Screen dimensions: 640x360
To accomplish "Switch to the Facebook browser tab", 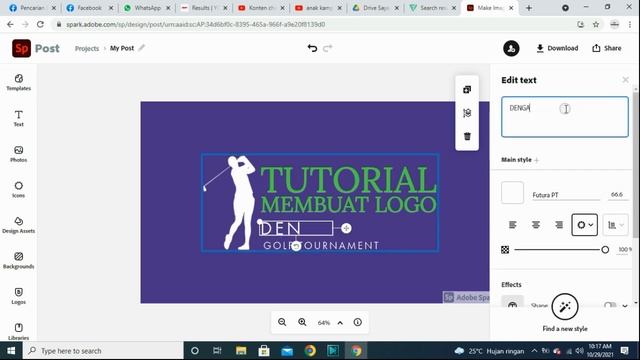I will tap(89, 8).
